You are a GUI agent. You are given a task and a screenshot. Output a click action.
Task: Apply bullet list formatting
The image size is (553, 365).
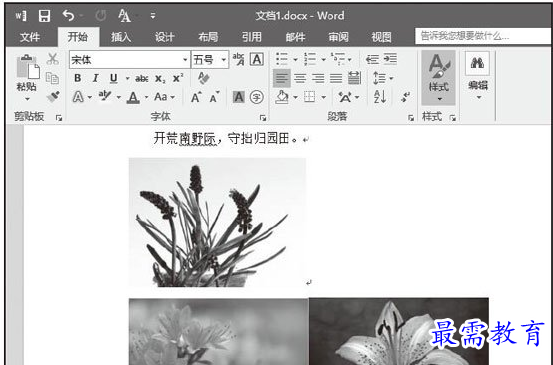pyautogui.click(x=282, y=59)
